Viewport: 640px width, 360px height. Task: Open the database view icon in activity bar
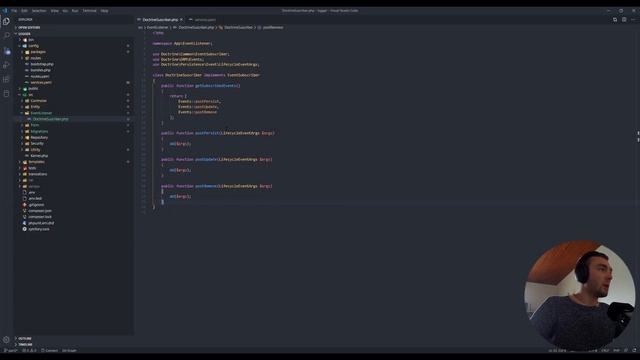[x=6, y=94]
